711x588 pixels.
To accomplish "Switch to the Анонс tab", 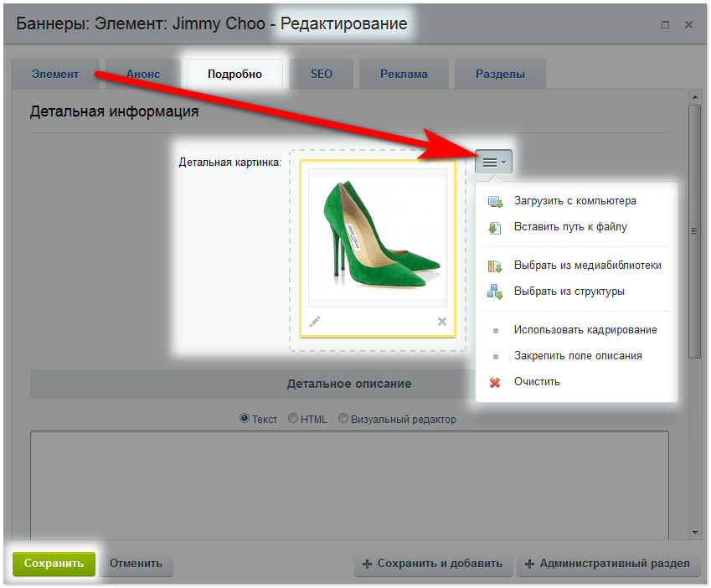I will point(143,74).
